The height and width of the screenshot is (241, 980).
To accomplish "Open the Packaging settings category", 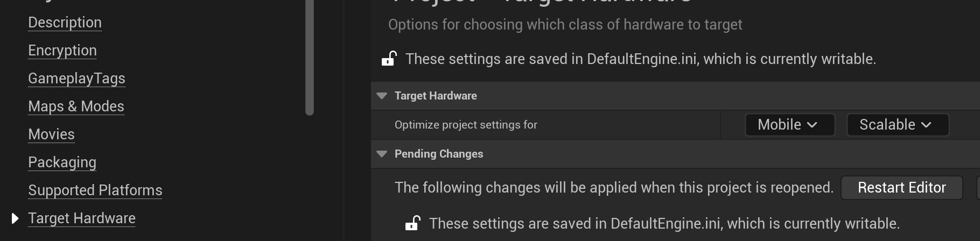I will [x=62, y=162].
